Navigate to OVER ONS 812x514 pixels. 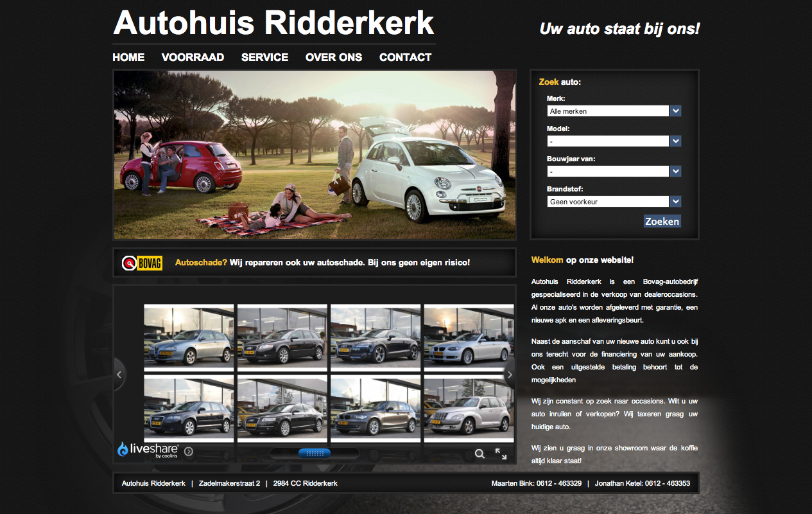[x=334, y=57]
